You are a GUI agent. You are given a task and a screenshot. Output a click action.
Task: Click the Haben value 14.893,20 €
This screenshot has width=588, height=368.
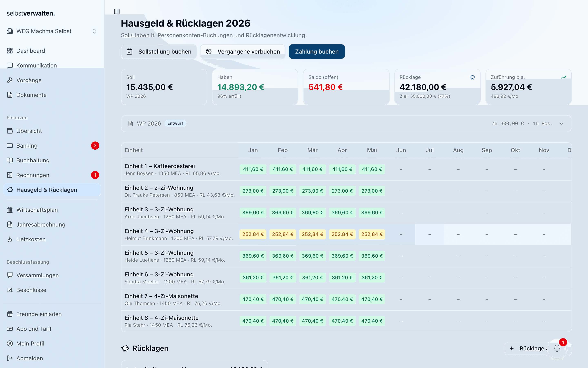(x=241, y=87)
